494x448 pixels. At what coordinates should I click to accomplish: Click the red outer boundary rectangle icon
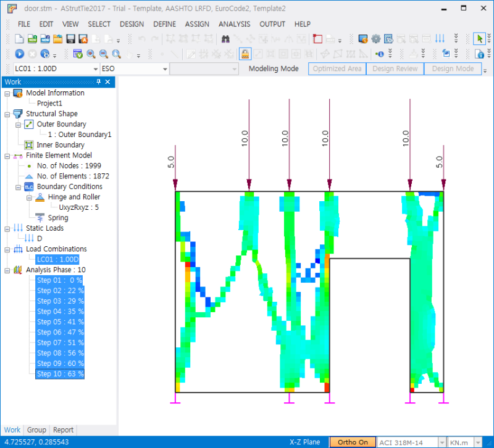click(317, 39)
